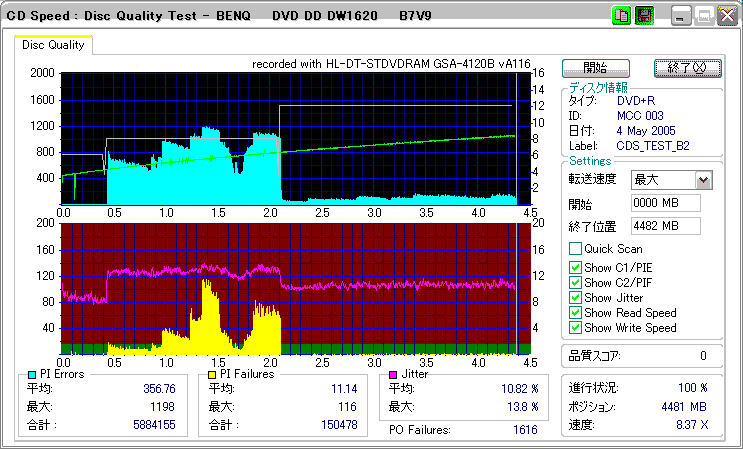This screenshot has width=743, height=449.
Task: Toggle the Show Jitter checkbox
Action: click(x=575, y=298)
